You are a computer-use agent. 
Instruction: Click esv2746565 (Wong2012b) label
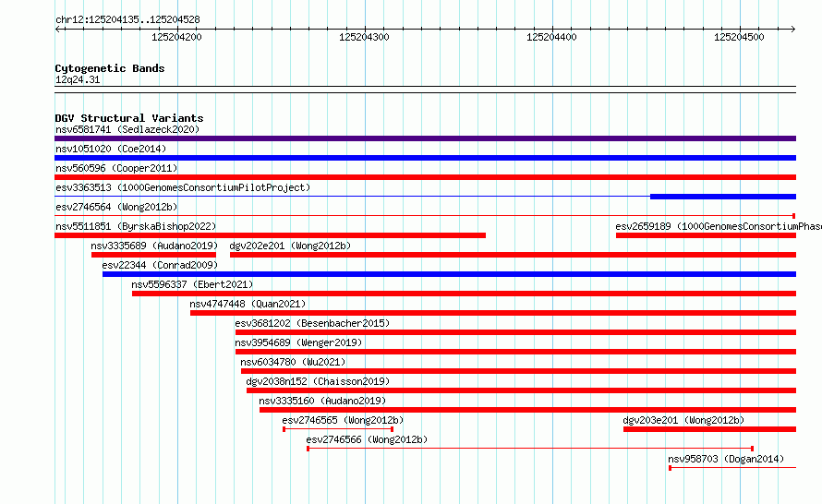(x=343, y=420)
